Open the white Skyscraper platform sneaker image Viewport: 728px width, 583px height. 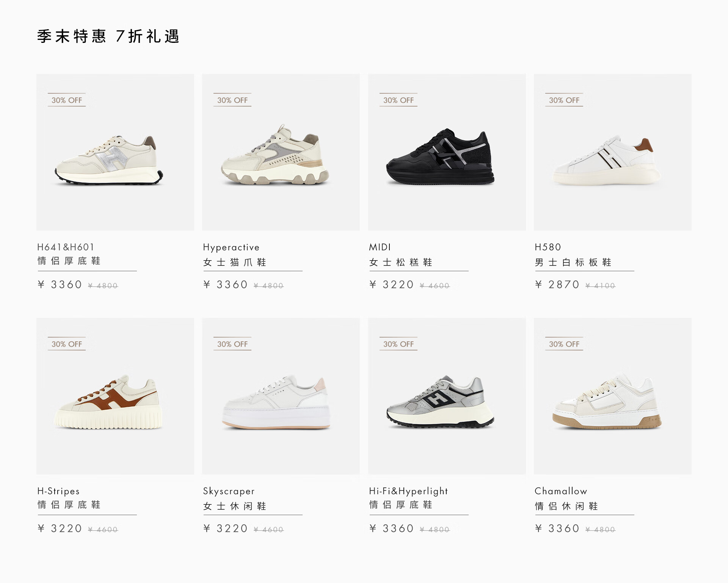281,396
